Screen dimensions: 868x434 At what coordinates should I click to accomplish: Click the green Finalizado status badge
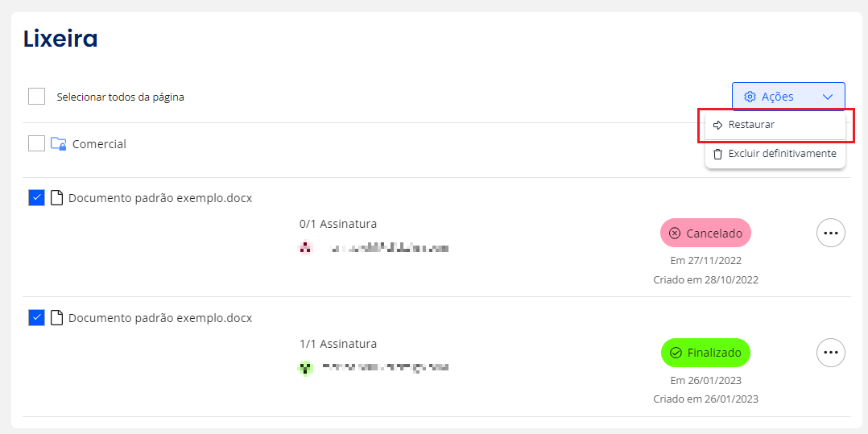tap(705, 353)
